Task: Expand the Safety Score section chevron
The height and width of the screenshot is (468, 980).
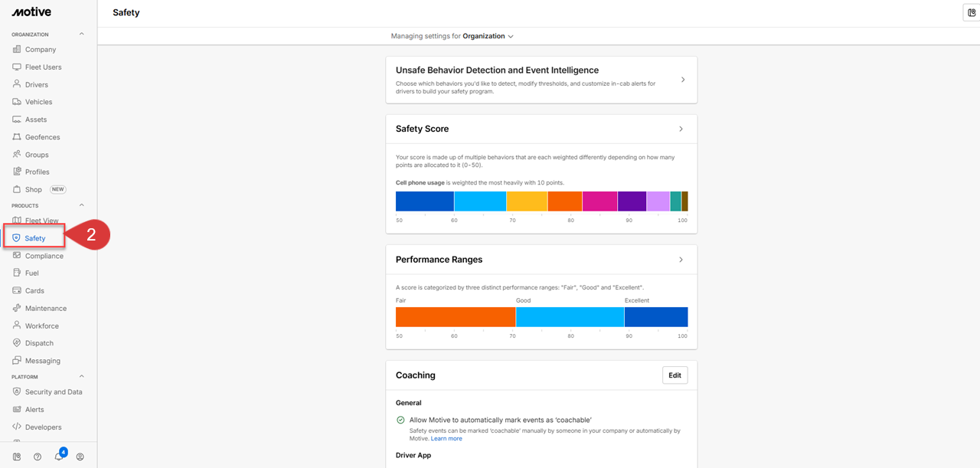Action: pos(681,129)
